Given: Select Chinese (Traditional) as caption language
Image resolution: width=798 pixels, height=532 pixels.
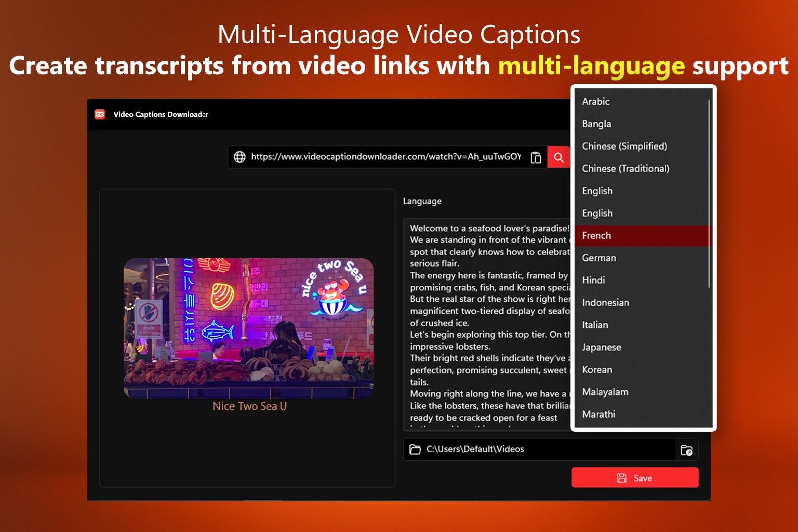Looking at the screenshot, I should [x=641, y=168].
